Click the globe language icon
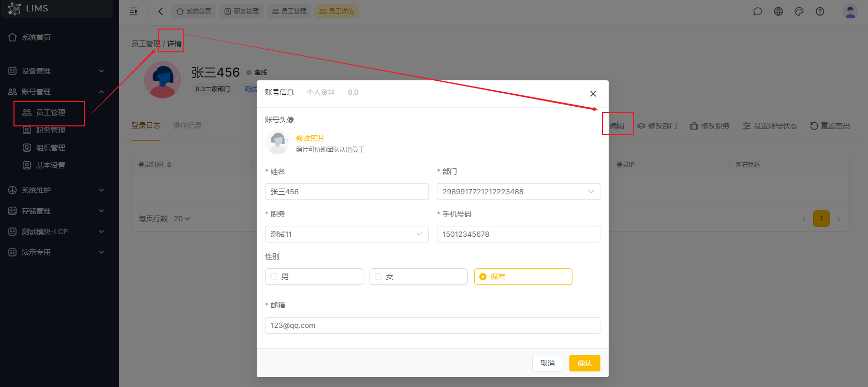Screen dimensions: 868x387 click(x=778, y=11)
